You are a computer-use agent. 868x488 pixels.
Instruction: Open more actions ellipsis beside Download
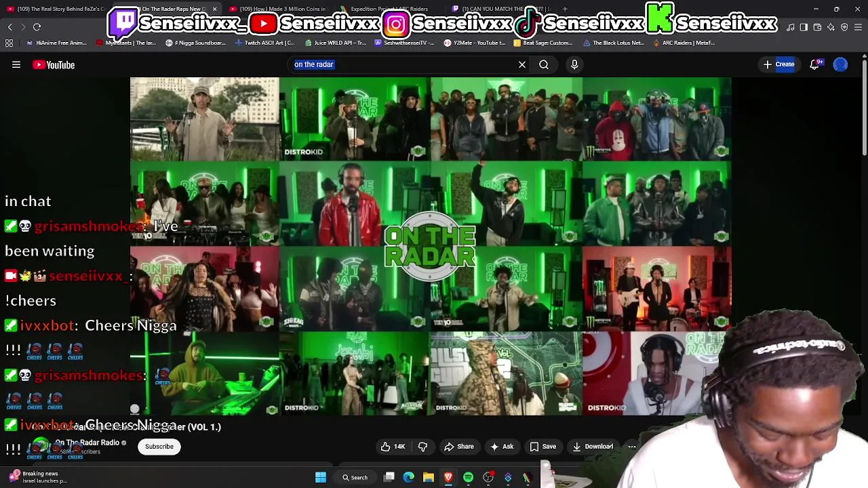pos(632,447)
